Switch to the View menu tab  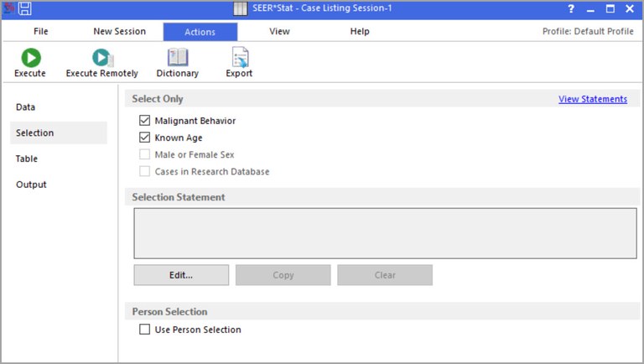[x=279, y=32]
